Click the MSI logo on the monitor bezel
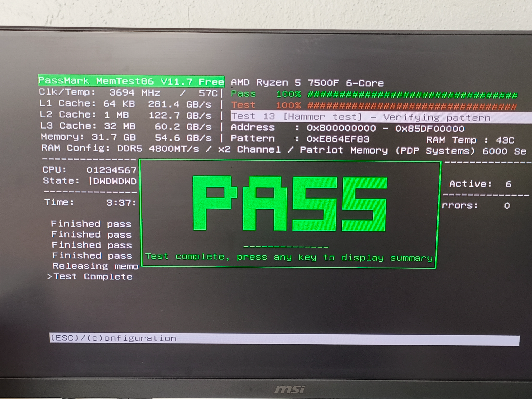The image size is (532, 399). point(290,389)
